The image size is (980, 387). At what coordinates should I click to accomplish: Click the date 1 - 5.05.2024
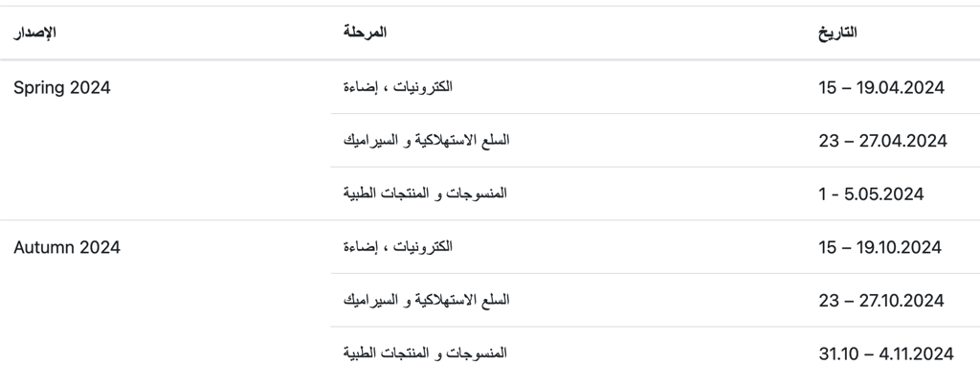[x=871, y=194]
